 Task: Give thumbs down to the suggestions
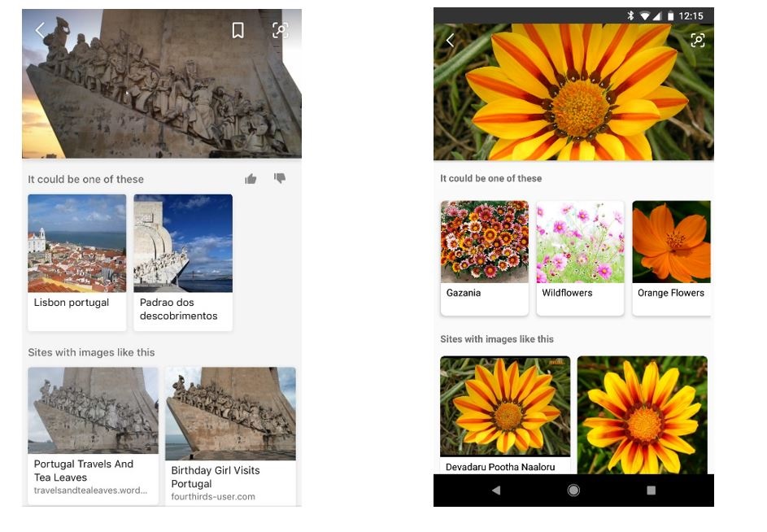point(280,178)
